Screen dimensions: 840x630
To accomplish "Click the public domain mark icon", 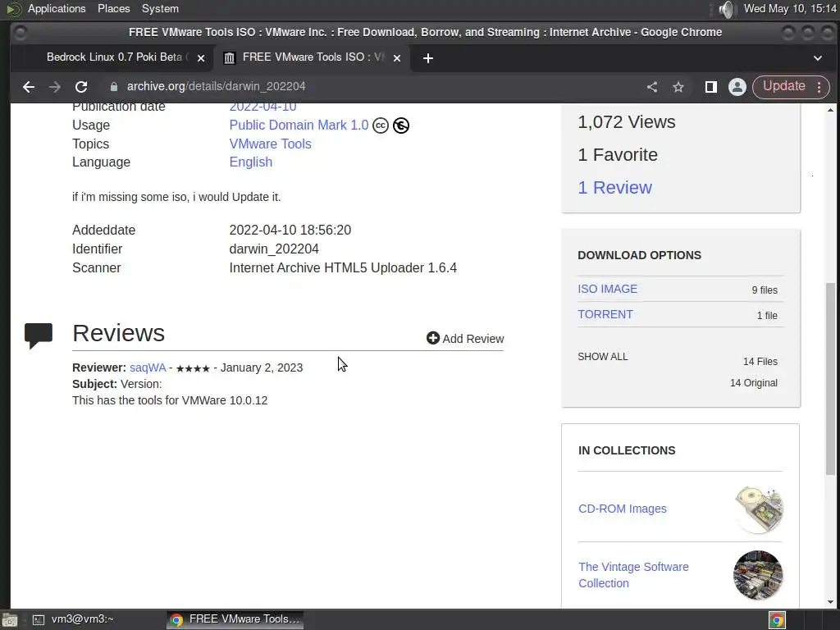I will (400, 126).
